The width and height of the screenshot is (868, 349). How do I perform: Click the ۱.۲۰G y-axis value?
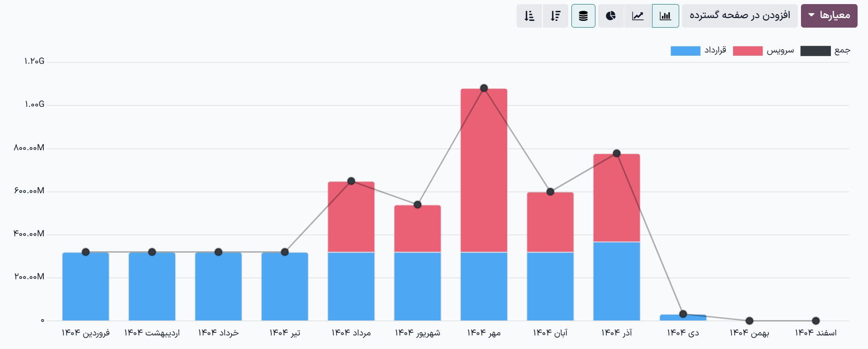(x=34, y=61)
